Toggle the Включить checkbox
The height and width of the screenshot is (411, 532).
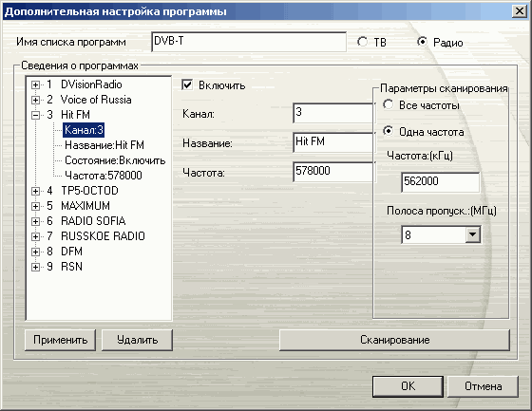pyautogui.click(x=187, y=84)
